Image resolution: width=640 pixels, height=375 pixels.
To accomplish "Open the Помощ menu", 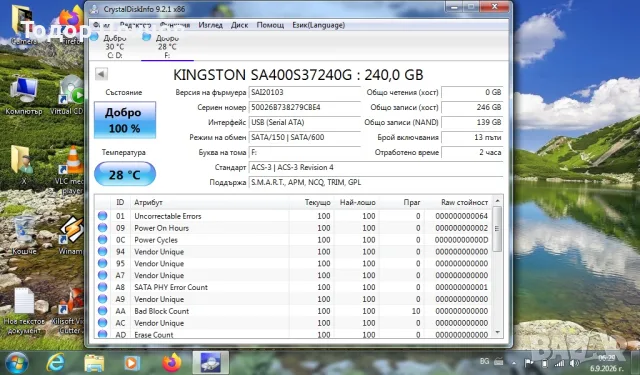I will pyautogui.click(x=270, y=25).
